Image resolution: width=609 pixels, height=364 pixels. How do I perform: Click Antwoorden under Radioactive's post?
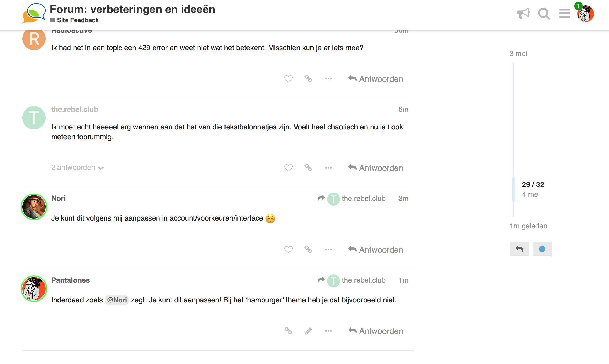point(376,79)
